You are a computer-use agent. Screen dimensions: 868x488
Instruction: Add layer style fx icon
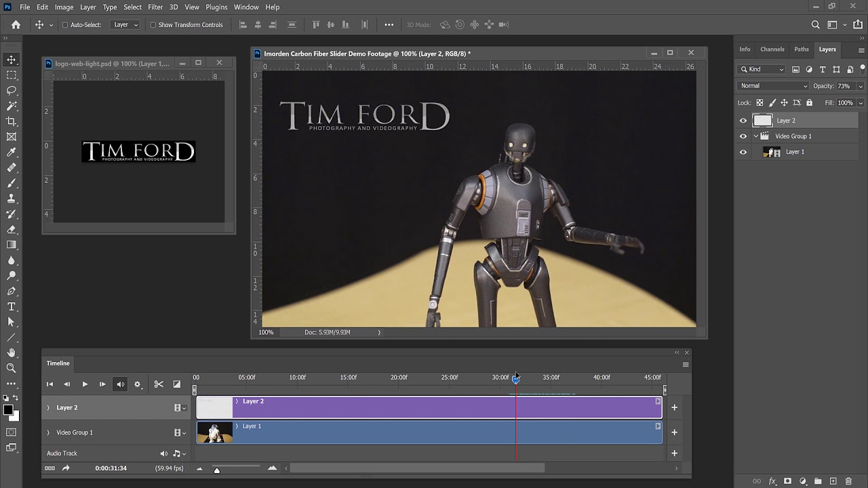pos(772,481)
